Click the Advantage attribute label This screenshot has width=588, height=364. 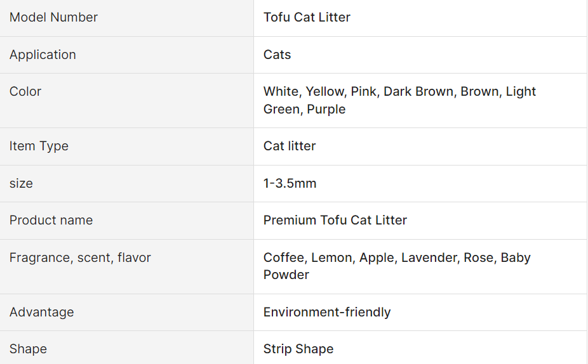[x=42, y=313]
